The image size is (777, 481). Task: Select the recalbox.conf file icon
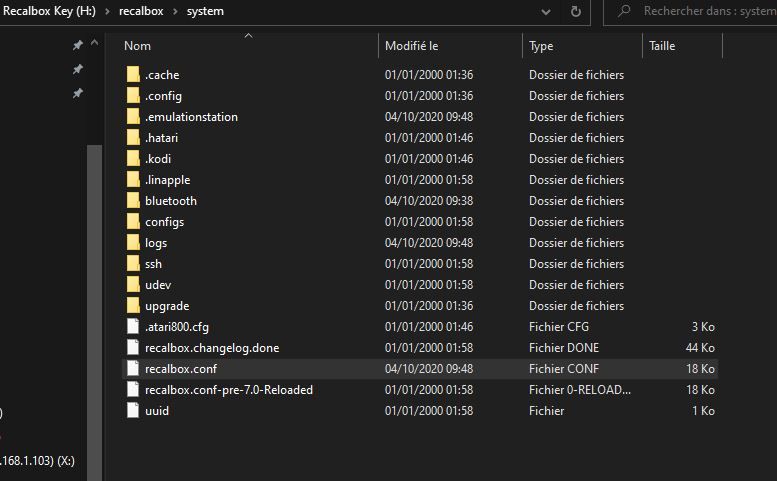(133, 369)
